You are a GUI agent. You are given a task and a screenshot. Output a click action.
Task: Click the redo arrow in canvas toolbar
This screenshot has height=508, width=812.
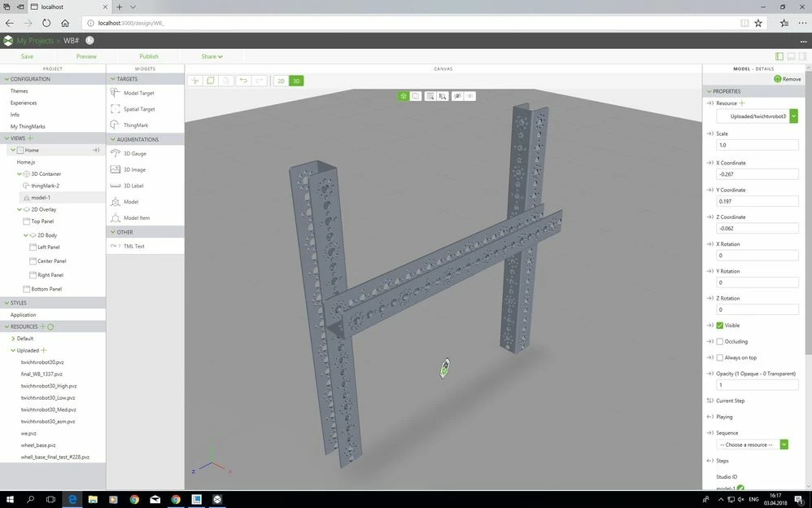click(259, 81)
